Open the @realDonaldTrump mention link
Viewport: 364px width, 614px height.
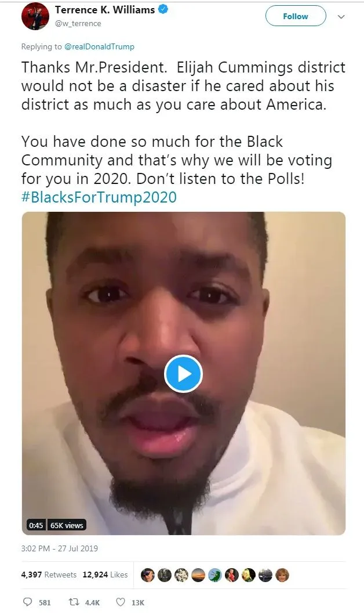[99, 46]
